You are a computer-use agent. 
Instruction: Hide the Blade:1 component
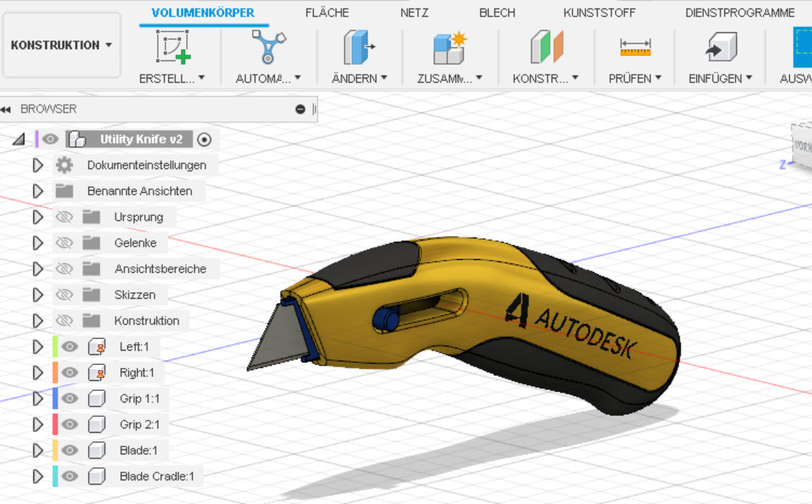(70, 450)
